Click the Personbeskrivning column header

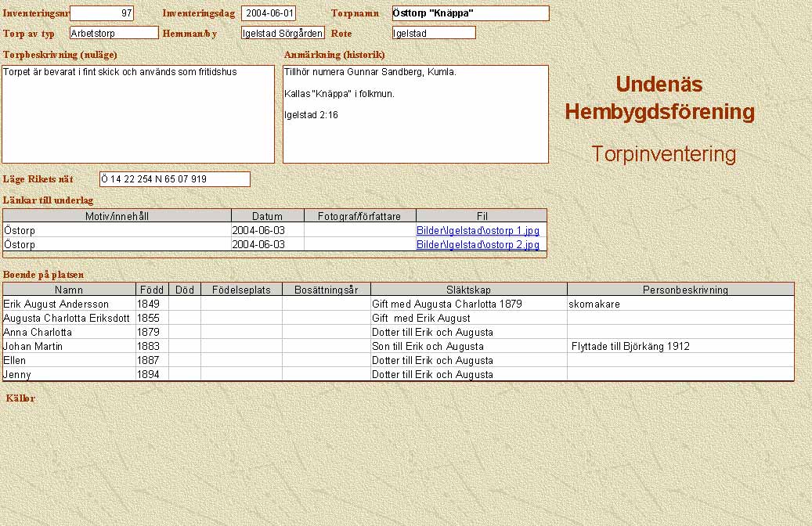[680, 290]
